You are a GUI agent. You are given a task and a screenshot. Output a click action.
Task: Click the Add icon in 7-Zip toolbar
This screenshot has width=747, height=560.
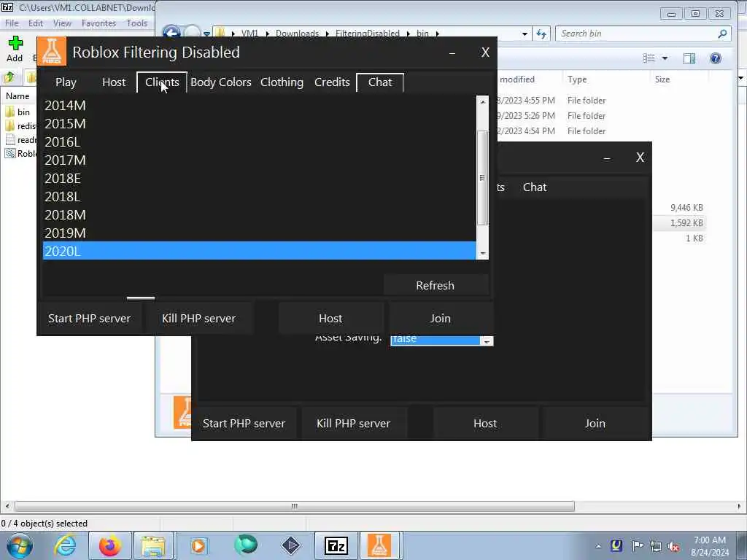(x=15, y=43)
